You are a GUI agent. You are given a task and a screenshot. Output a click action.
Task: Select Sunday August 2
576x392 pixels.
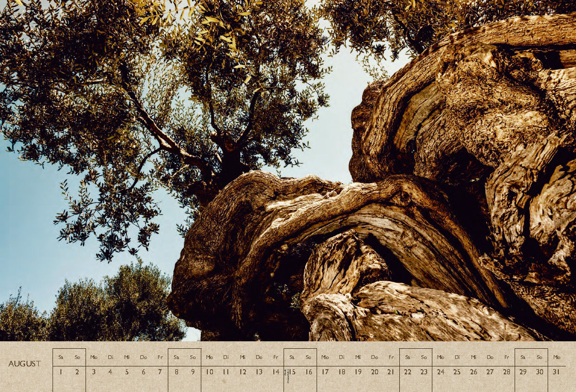pos(77,372)
